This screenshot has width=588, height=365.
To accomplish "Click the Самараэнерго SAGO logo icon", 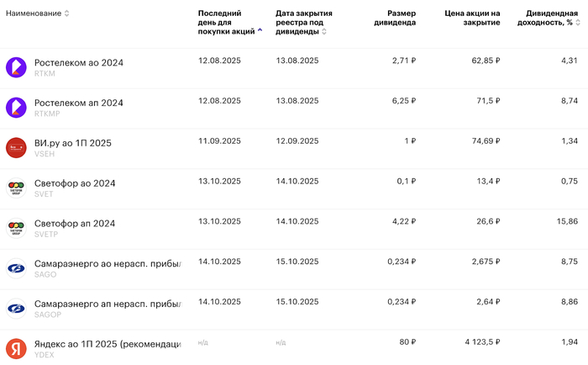I will click(x=17, y=269).
